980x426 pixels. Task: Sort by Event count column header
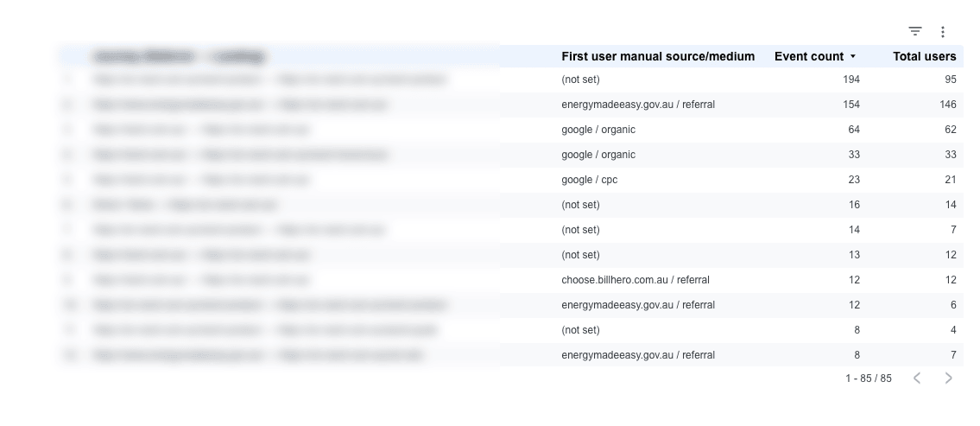coord(809,56)
